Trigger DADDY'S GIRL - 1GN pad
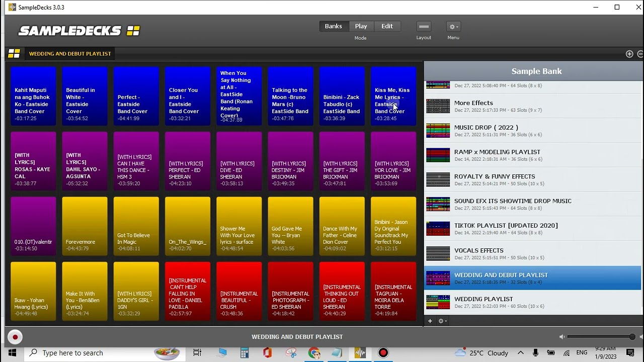This screenshot has width=644, height=362. tap(136, 291)
